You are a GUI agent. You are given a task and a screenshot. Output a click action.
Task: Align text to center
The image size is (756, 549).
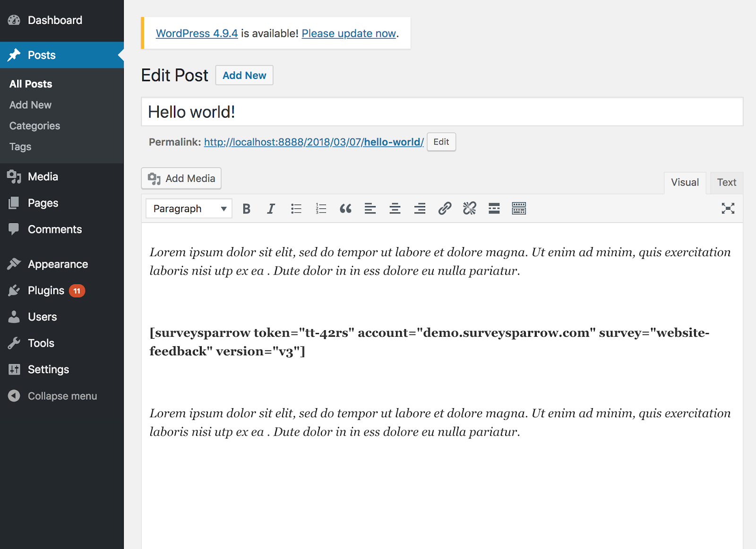(x=395, y=209)
